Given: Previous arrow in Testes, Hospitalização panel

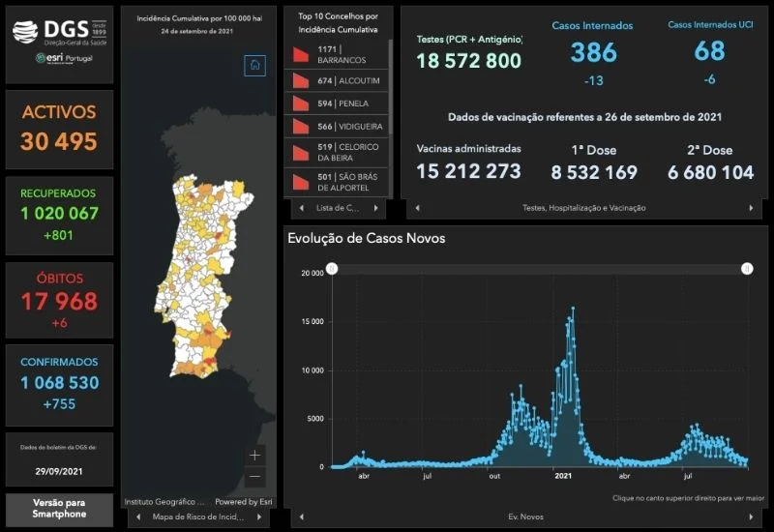Looking at the screenshot, I should click(417, 208).
